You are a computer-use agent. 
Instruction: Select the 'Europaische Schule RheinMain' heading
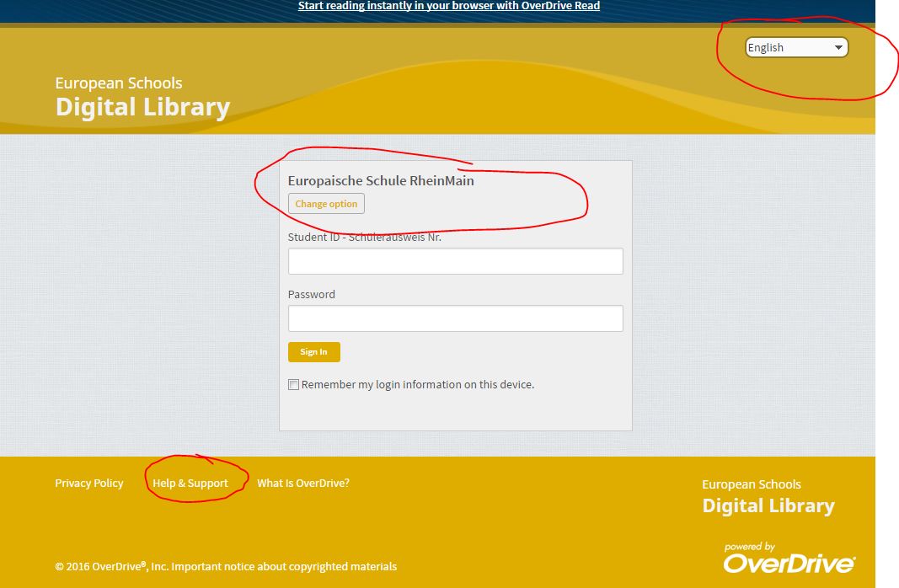381,180
